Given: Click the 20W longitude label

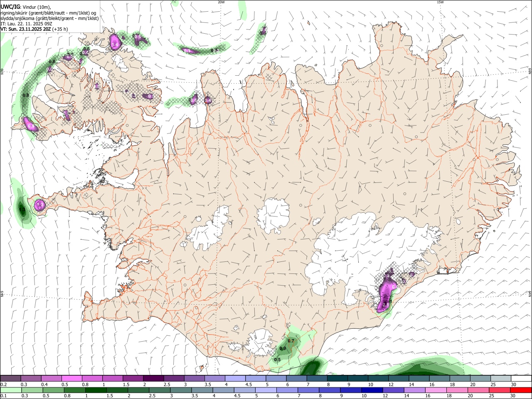Looking at the screenshot, I should click(x=221, y=2).
